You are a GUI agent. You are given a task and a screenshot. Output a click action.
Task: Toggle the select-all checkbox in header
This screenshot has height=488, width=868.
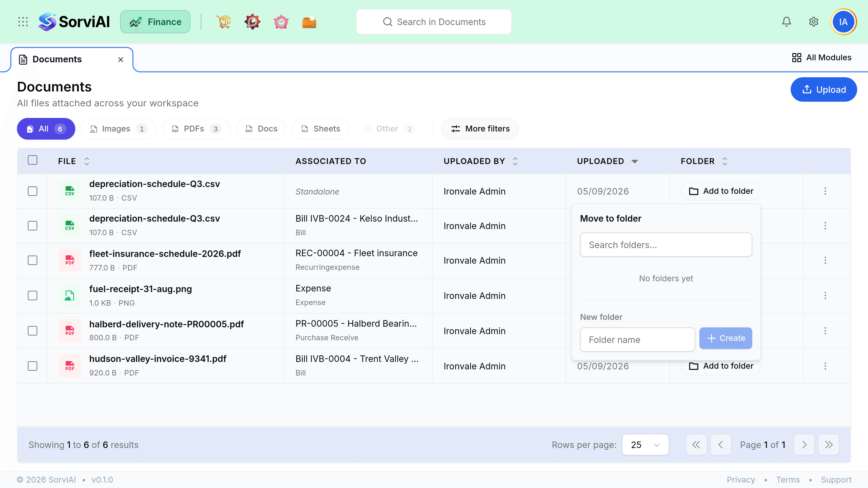click(x=32, y=160)
